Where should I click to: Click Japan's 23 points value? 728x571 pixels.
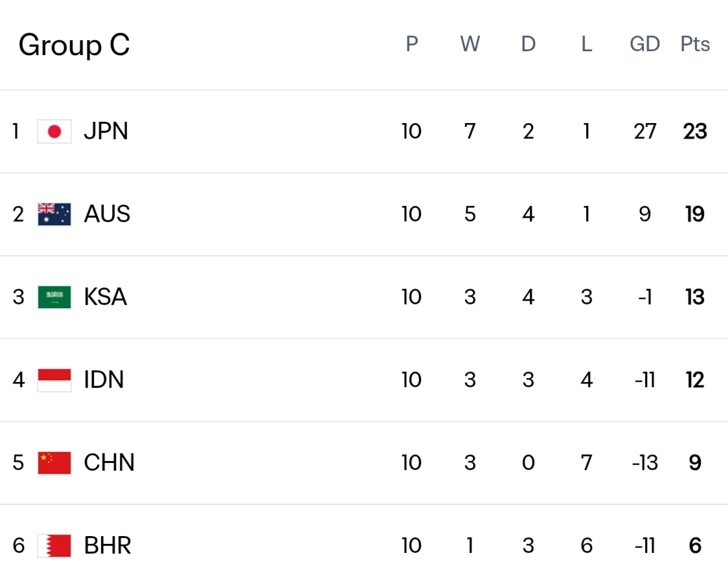coord(695,131)
